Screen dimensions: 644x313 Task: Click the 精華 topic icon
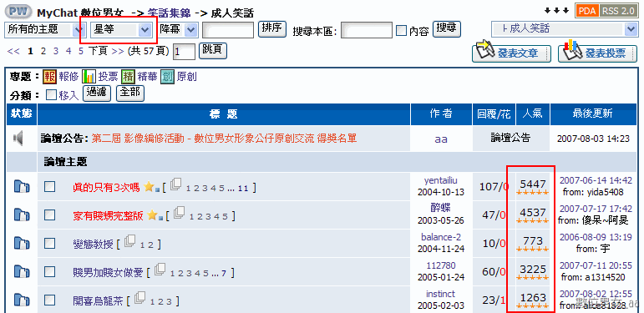pos(128,76)
